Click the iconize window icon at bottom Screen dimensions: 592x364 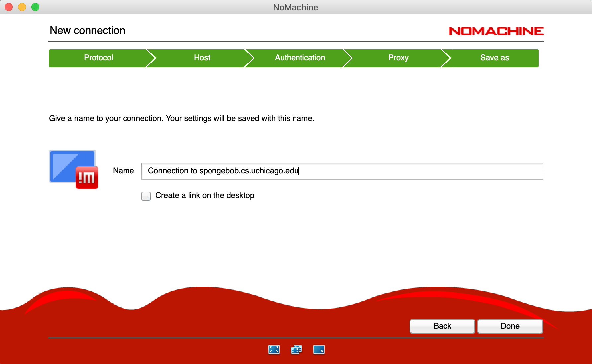[319, 350]
